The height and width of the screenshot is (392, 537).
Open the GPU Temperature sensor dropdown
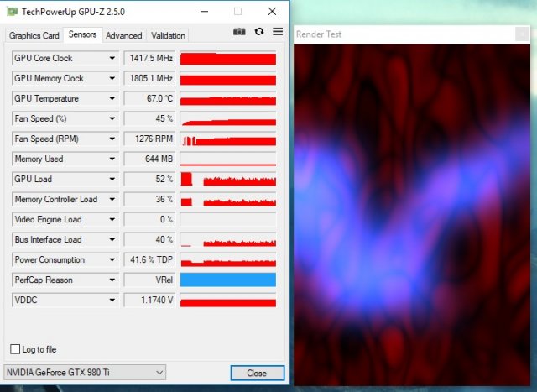coord(112,99)
